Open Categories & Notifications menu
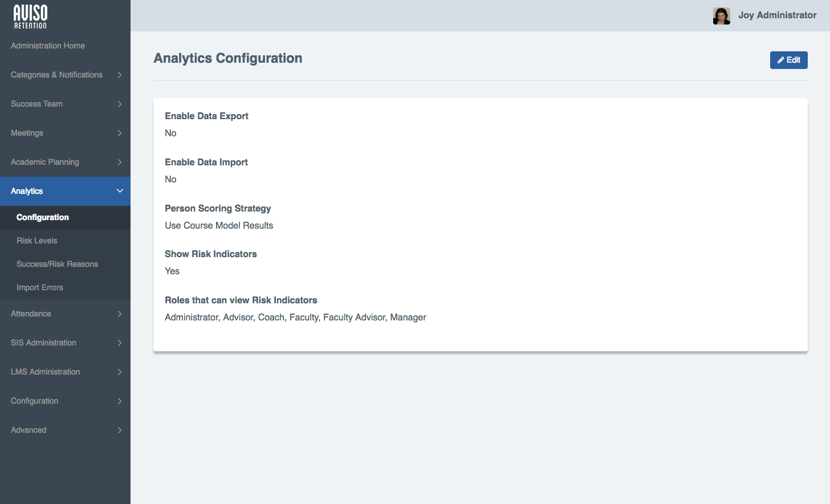 coord(56,75)
